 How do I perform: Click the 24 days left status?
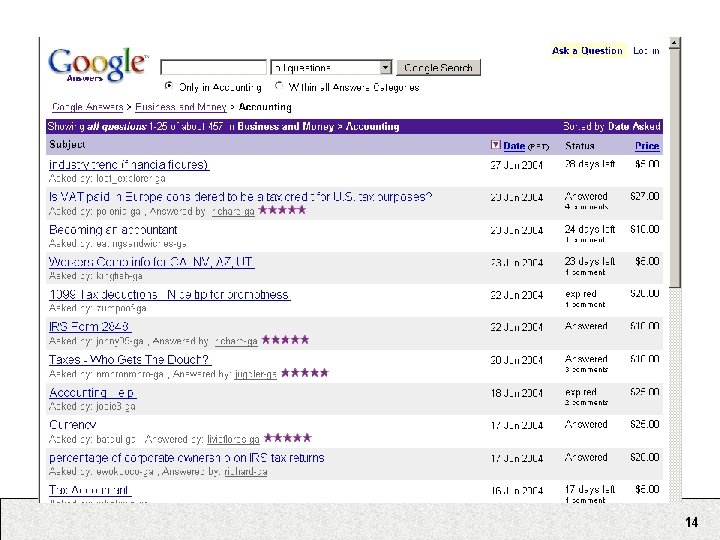[x=590, y=229]
